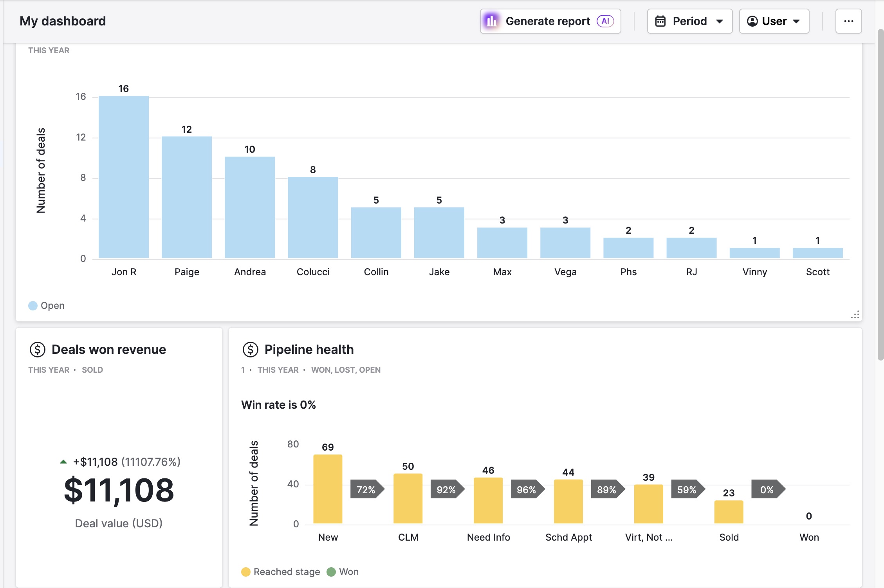Expand the Period dropdown arrow
This screenshot has width=884, height=588.
720,22
